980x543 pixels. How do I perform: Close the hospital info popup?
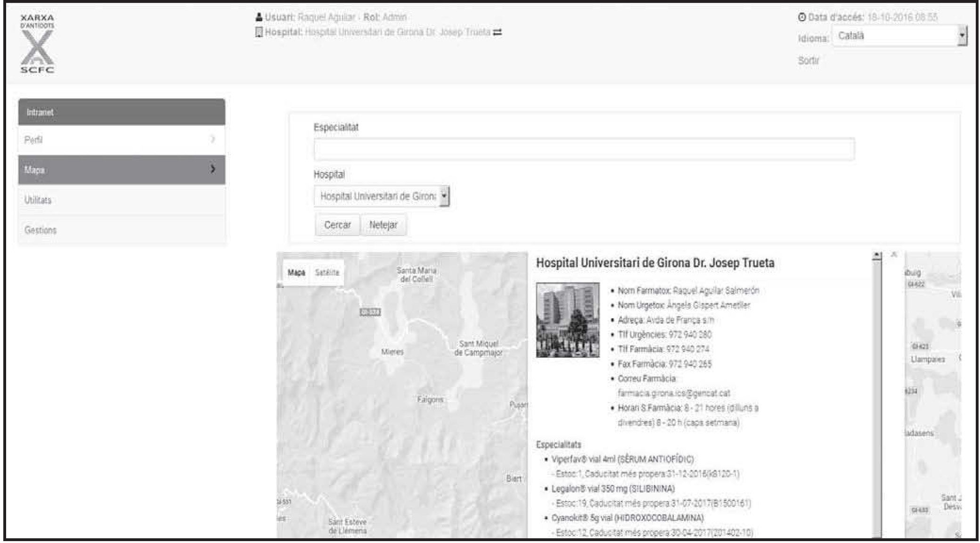[x=894, y=255]
